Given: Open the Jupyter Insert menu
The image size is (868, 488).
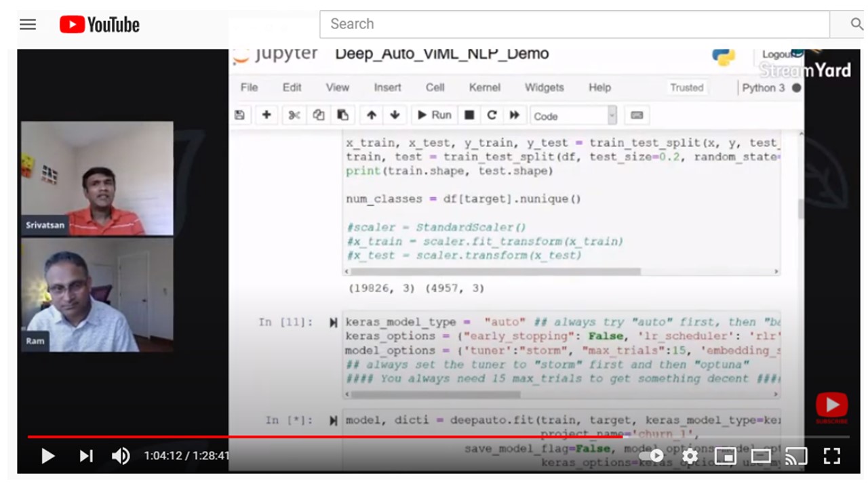Looking at the screenshot, I should click(387, 87).
